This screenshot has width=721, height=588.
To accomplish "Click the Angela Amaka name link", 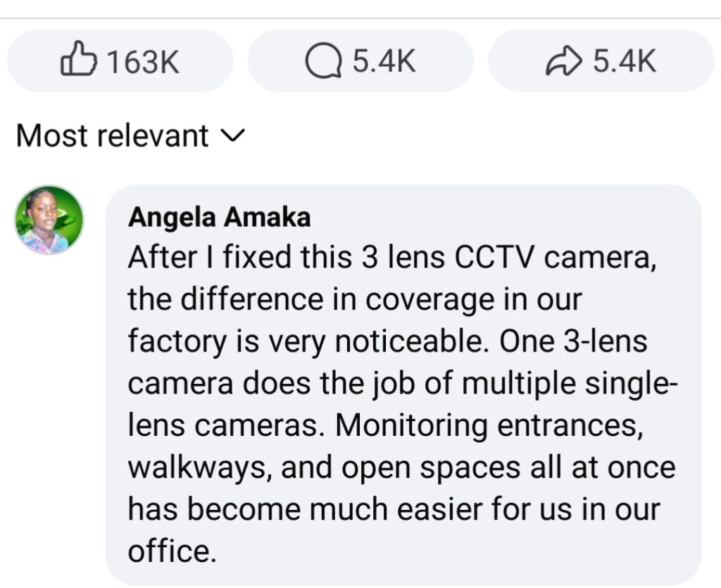I will click(x=219, y=218).
